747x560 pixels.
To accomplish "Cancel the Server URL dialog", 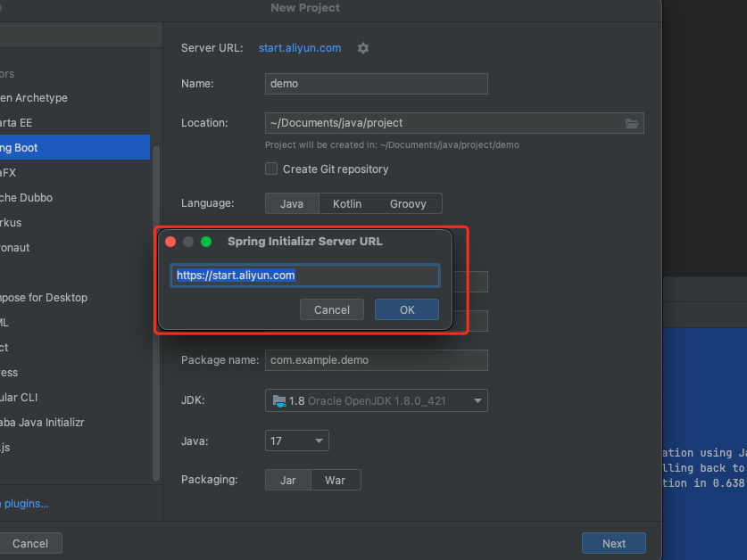I will click(x=332, y=310).
